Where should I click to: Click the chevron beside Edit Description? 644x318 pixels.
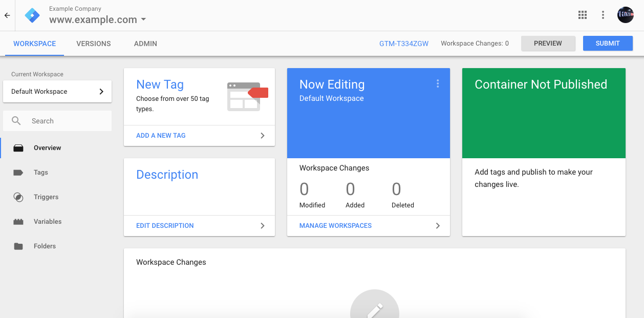pyautogui.click(x=263, y=226)
